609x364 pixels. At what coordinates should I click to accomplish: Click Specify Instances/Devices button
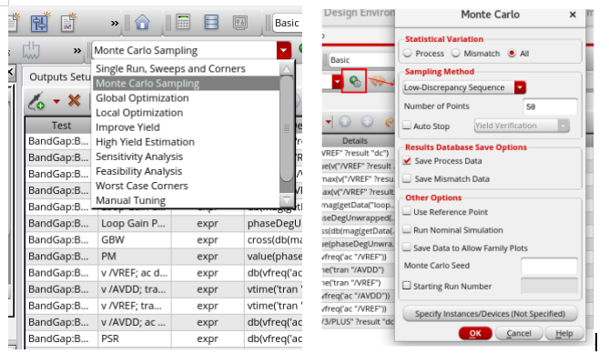coord(490,314)
